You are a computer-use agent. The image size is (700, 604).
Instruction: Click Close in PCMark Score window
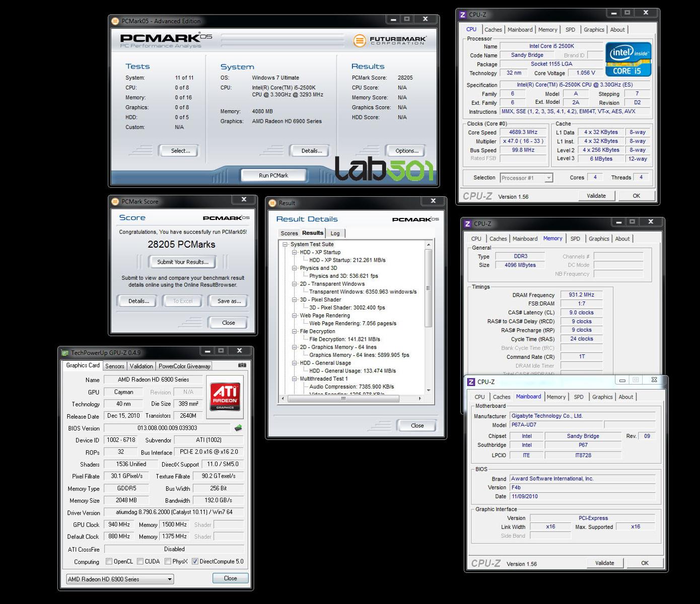coord(229,323)
